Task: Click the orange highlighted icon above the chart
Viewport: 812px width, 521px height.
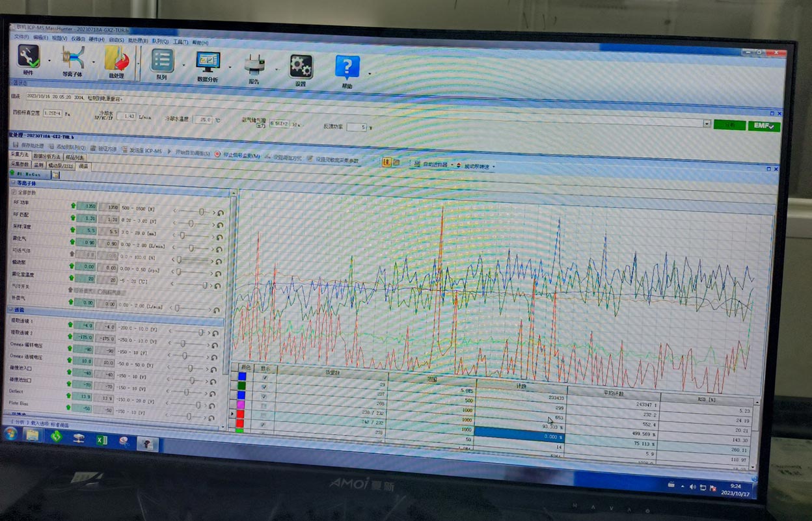Action: 386,163
